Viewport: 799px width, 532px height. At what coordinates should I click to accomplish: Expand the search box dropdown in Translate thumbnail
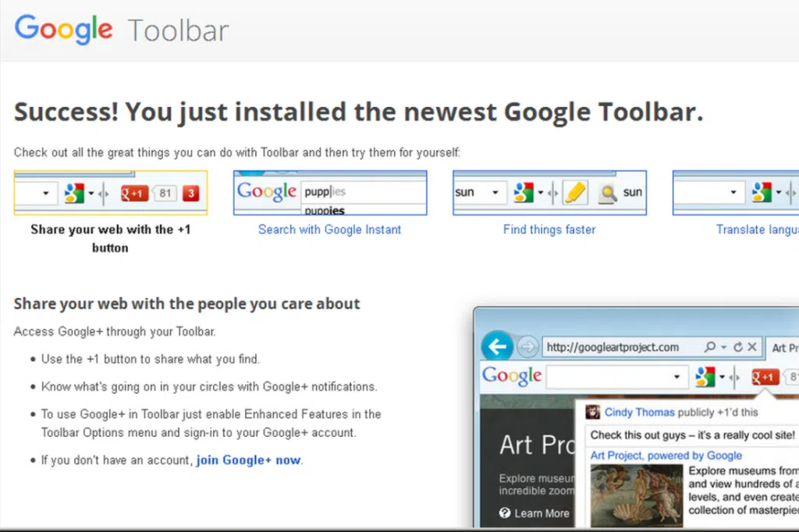point(733,193)
